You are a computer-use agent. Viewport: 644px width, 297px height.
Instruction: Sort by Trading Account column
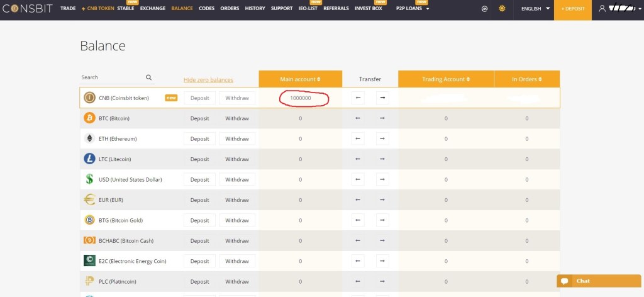point(446,79)
